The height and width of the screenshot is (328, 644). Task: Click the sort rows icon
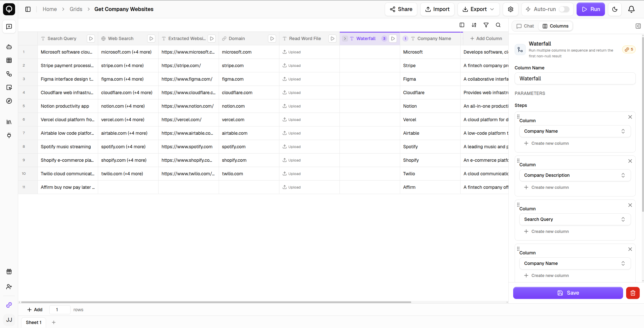point(474,25)
